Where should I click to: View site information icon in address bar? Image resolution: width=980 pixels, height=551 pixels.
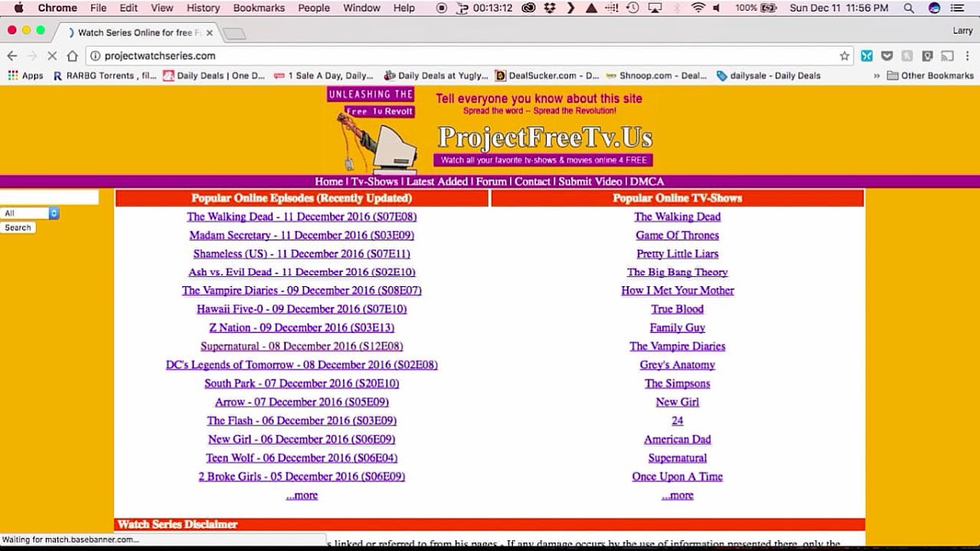pos(96,56)
